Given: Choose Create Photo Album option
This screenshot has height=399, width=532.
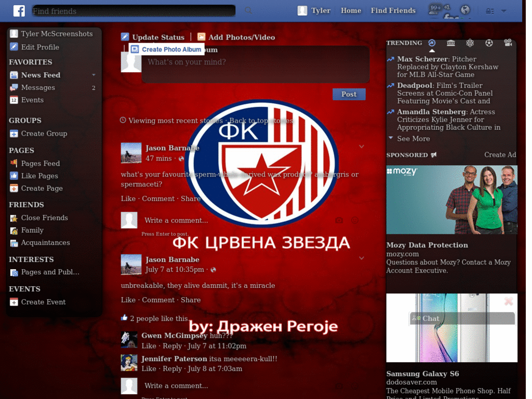Looking at the screenshot, I should coord(167,49).
